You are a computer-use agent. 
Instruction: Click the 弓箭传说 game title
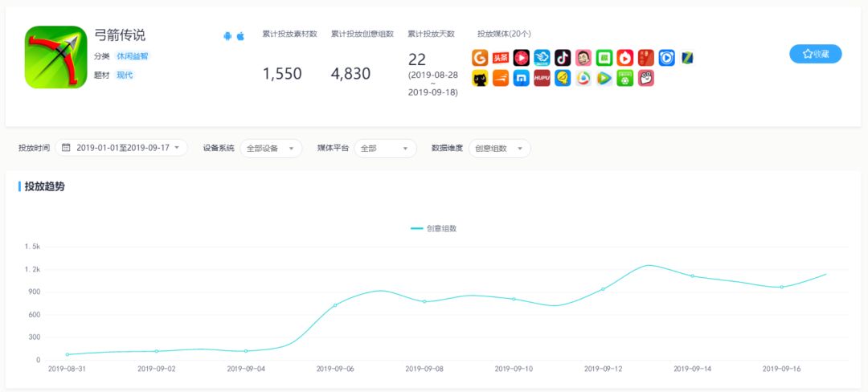[120, 35]
